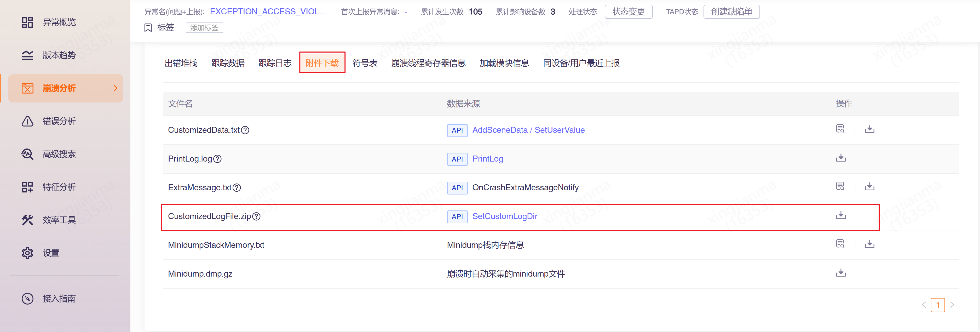Image resolution: width=980 pixels, height=332 pixels.
Task: Select the 附件下载 tab
Action: (322, 63)
